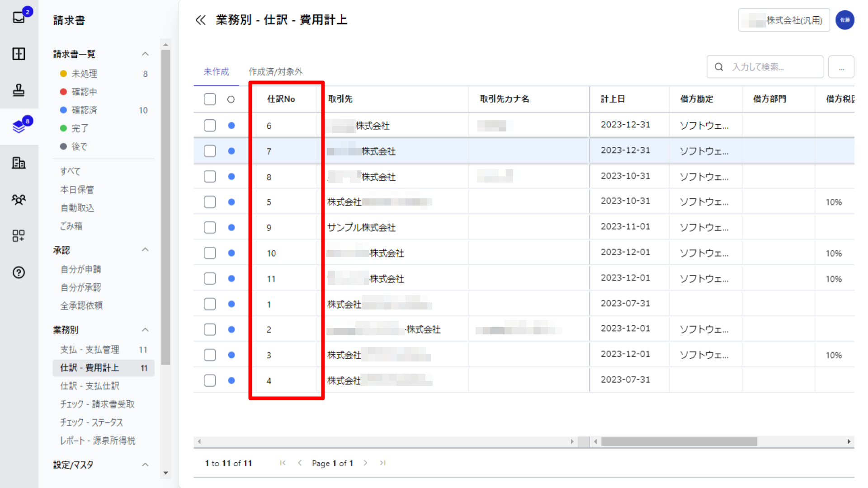Viewport: 868px width, 488px height.
Task: Toggle the select-all header checkbox
Action: [210, 99]
